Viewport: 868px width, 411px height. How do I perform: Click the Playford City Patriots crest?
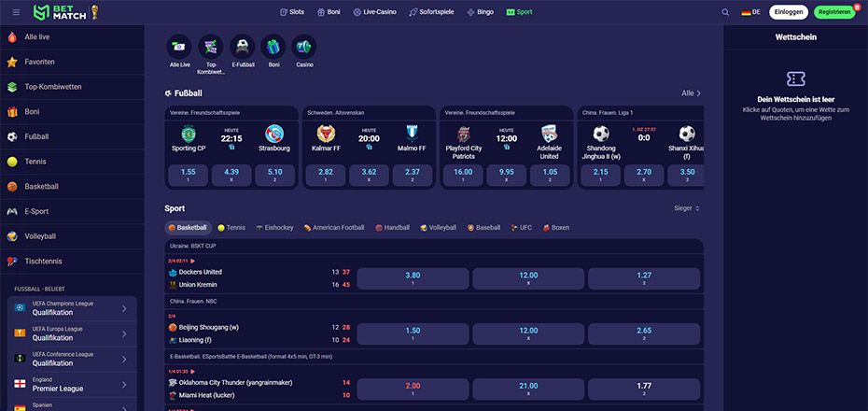point(463,134)
